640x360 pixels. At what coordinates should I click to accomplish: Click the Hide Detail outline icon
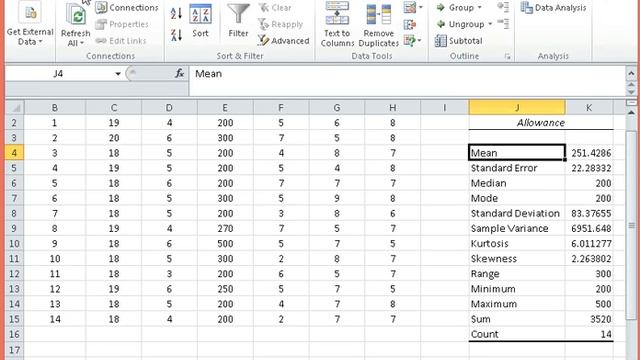(503, 24)
